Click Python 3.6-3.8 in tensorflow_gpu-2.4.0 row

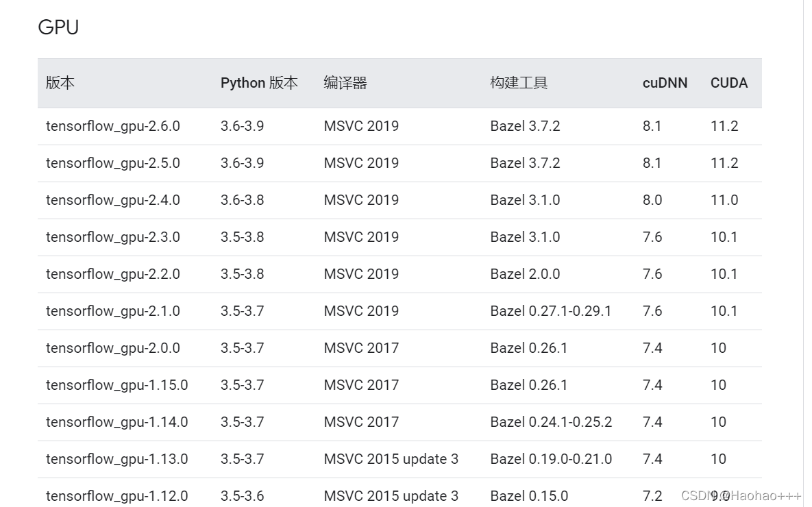tap(243, 201)
